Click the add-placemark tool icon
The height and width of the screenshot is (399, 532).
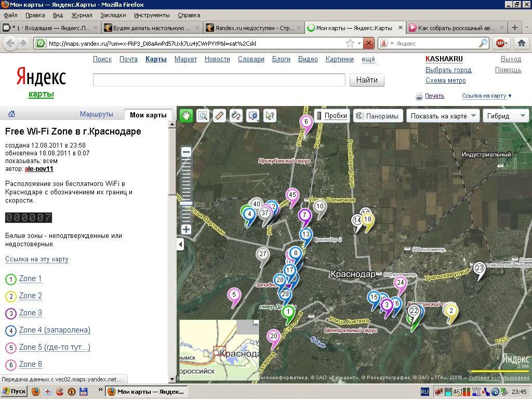(x=253, y=116)
